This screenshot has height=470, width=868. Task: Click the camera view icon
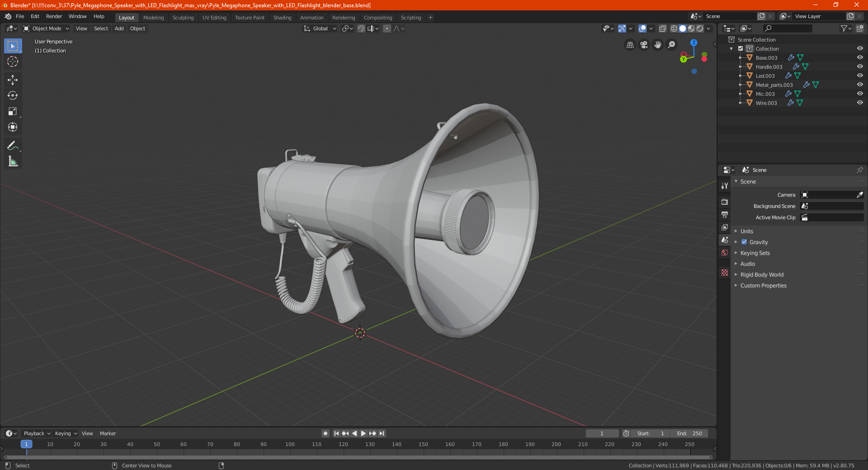coord(644,45)
